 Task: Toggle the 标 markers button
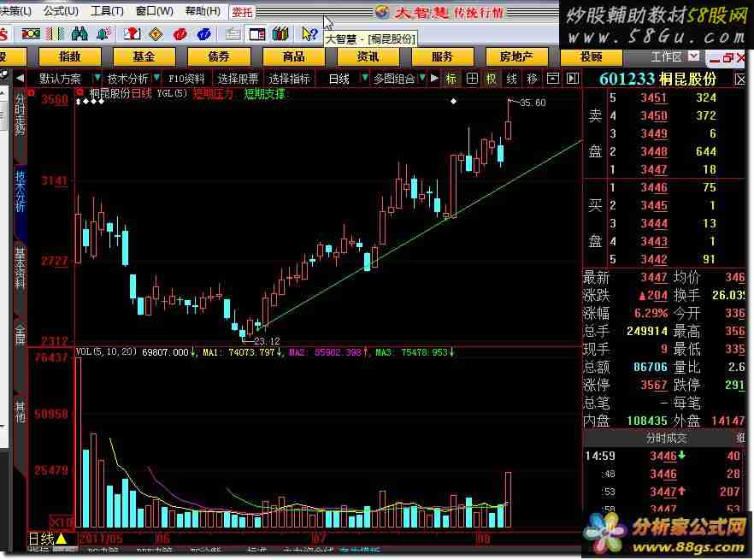pyautogui.click(x=451, y=79)
